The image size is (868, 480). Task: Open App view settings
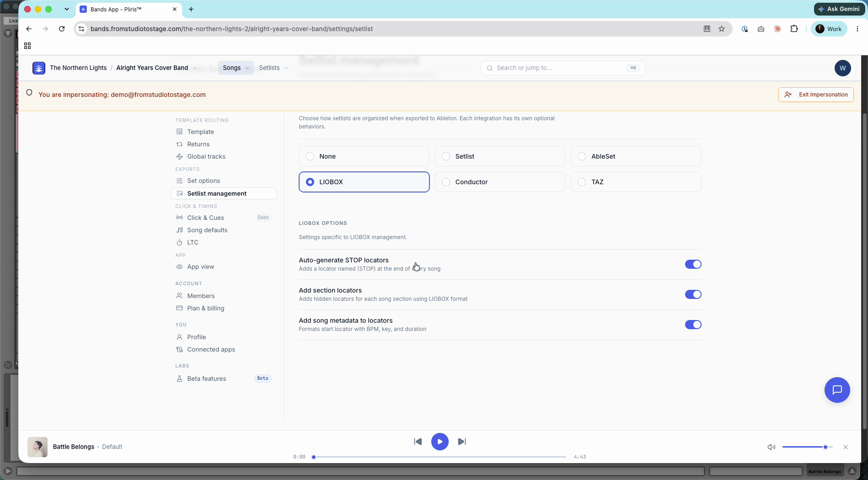[x=224, y=267]
